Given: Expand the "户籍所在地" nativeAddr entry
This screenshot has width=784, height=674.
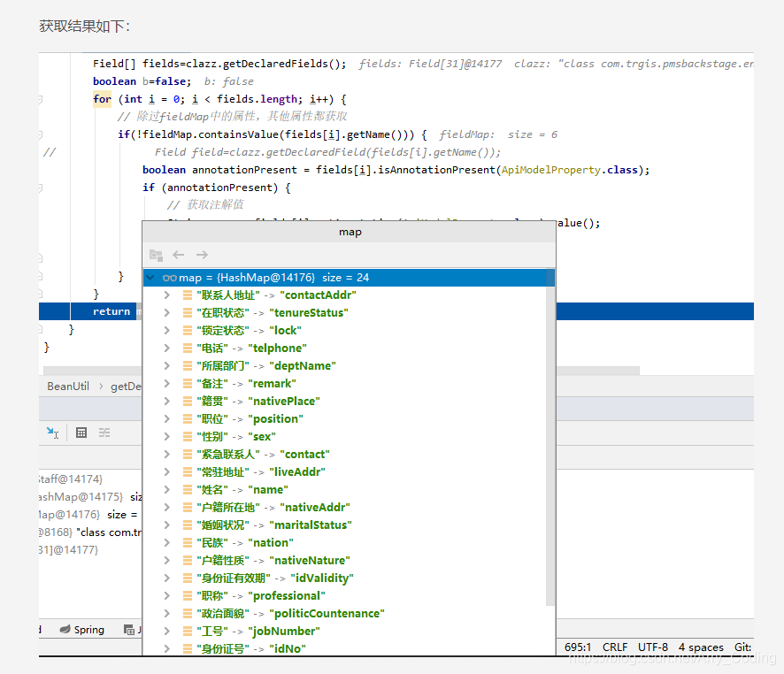Looking at the screenshot, I should (167, 507).
